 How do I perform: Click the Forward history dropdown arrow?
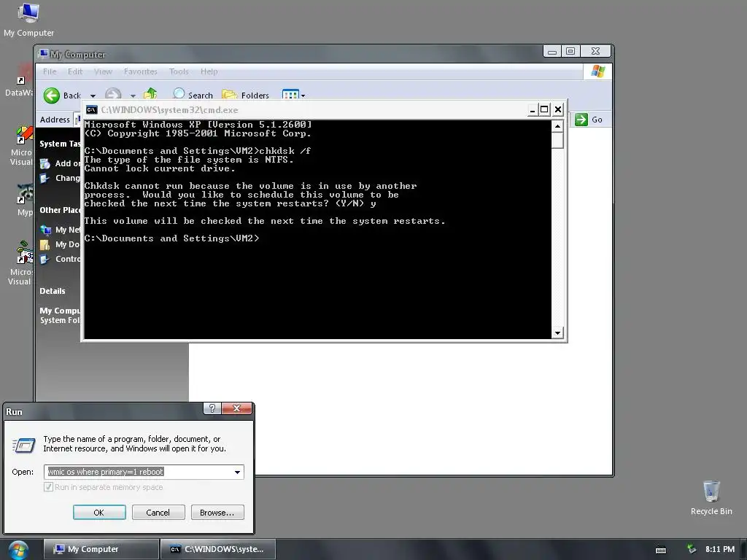133,96
